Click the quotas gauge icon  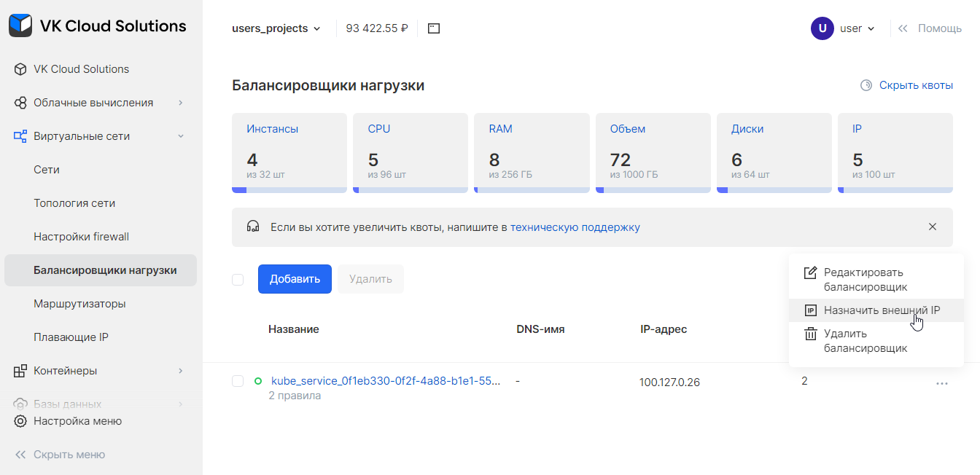pyautogui.click(x=866, y=85)
